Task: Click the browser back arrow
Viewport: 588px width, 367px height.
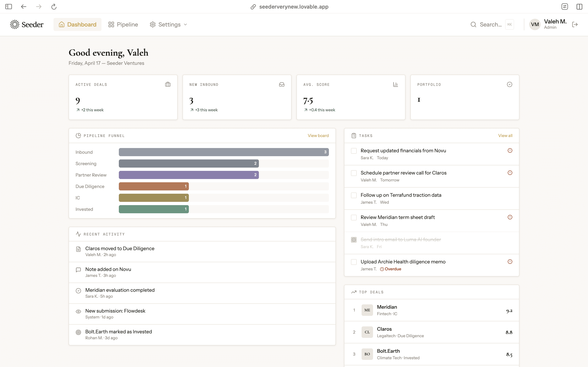Action: (23, 7)
